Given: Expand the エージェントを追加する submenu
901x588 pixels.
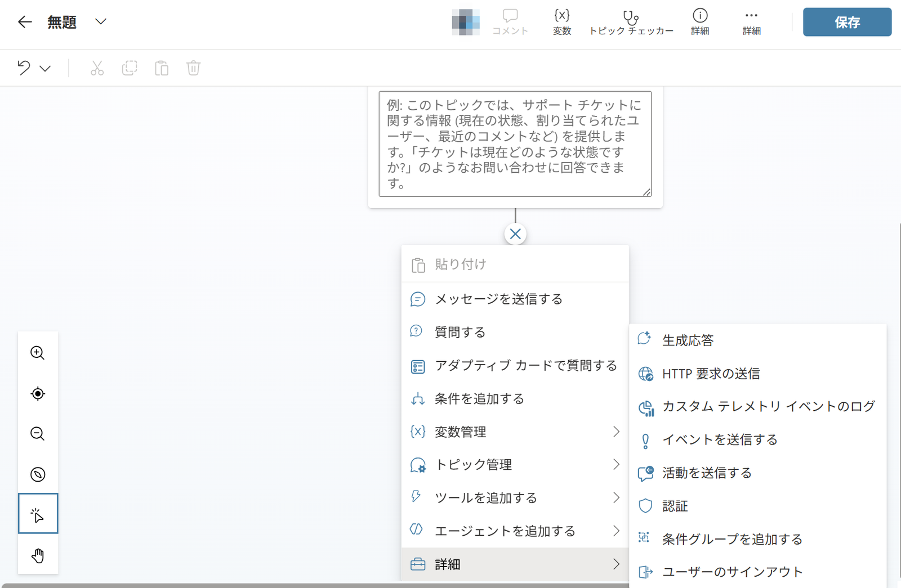Looking at the screenshot, I should click(x=515, y=531).
